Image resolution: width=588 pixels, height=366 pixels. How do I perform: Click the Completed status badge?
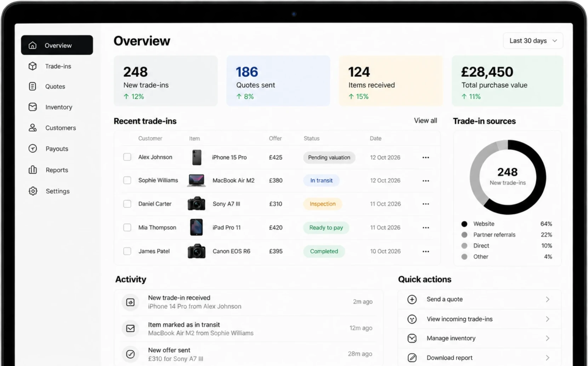tap(324, 251)
